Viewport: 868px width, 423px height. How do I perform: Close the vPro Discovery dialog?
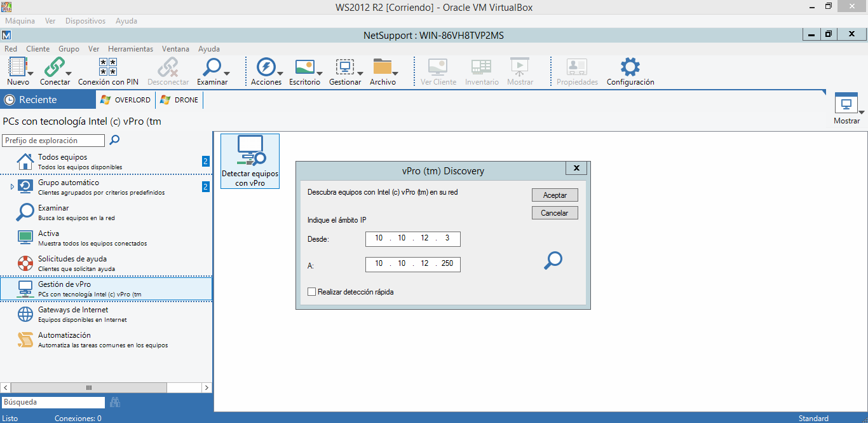click(x=576, y=168)
